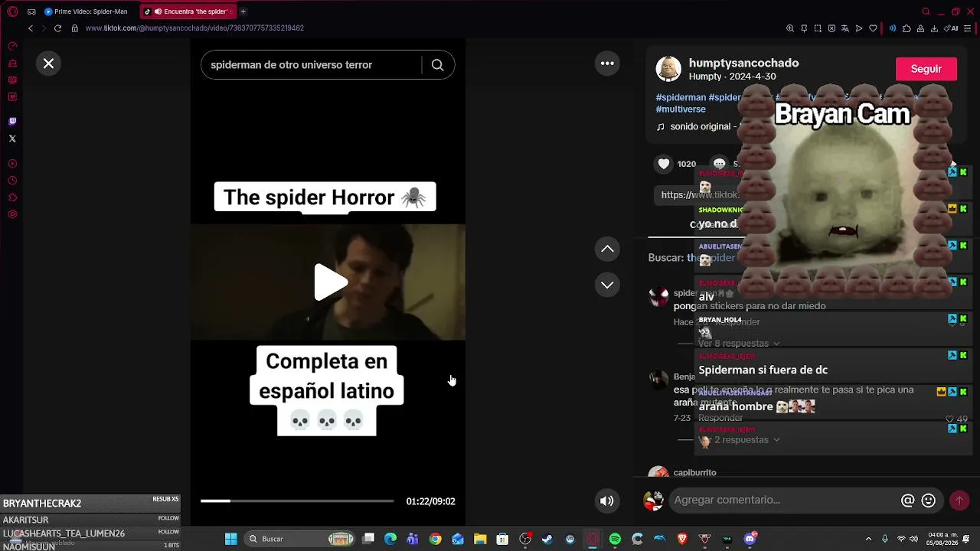The image size is (980, 551).
Task: Open the downloads icon in browser toolbar
Action: (933, 28)
